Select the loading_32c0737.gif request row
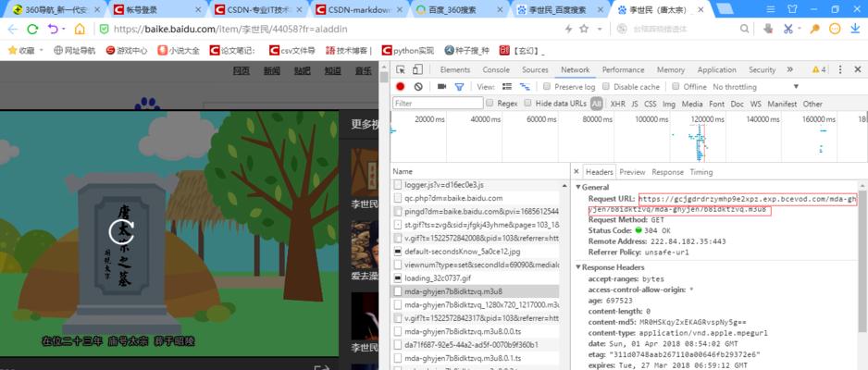The height and width of the screenshot is (370, 868). pyautogui.click(x=475, y=278)
